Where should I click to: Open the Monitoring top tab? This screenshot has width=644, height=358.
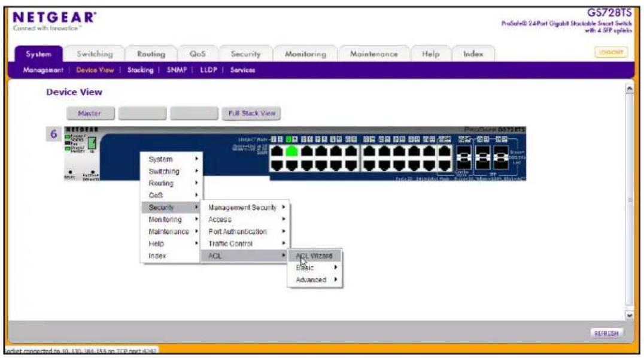click(306, 54)
